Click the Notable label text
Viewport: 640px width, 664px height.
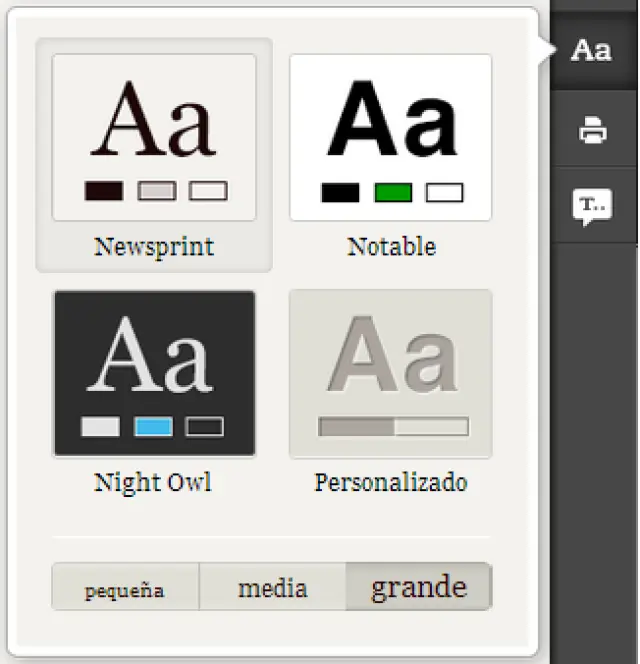coord(391,246)
